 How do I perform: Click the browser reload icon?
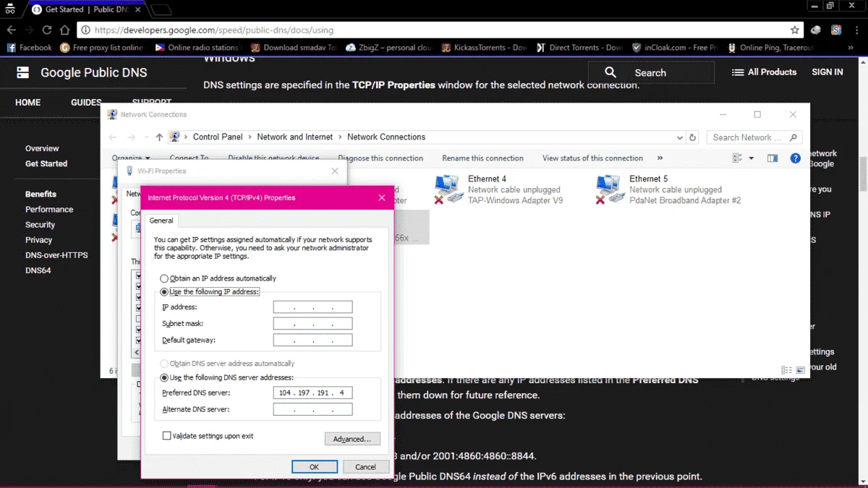pos(47,30)
